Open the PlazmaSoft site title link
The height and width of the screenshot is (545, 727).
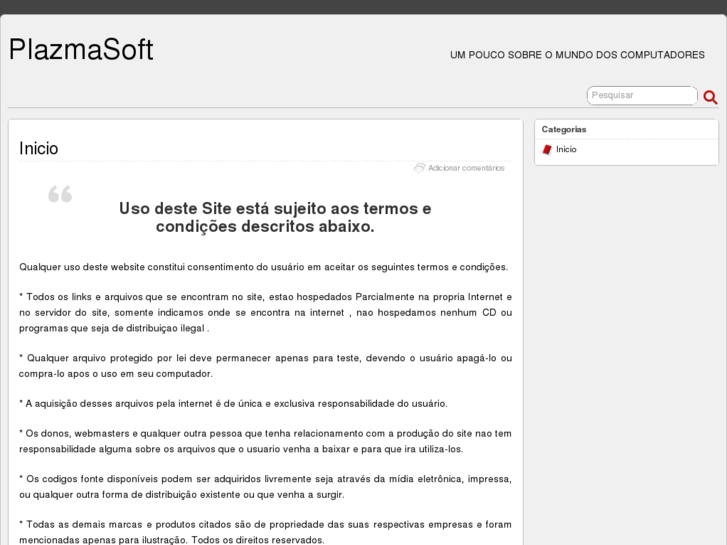pos(81,50)
